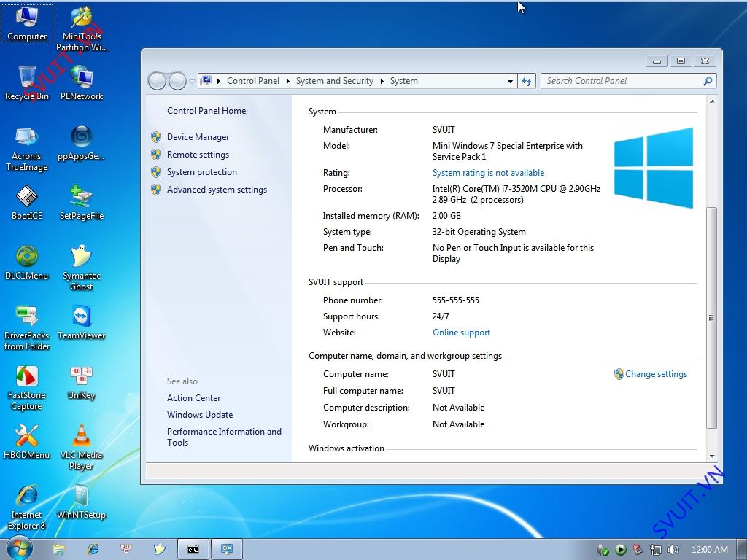
Task: Click the Windows Start orb
Action: point(20,548)
